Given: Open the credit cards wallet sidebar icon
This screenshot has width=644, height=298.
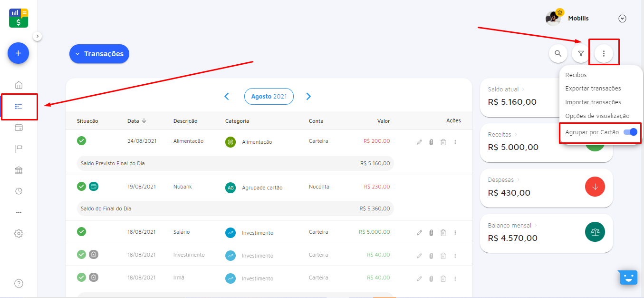Looking at the screenshot, I should tap(19, 128).
